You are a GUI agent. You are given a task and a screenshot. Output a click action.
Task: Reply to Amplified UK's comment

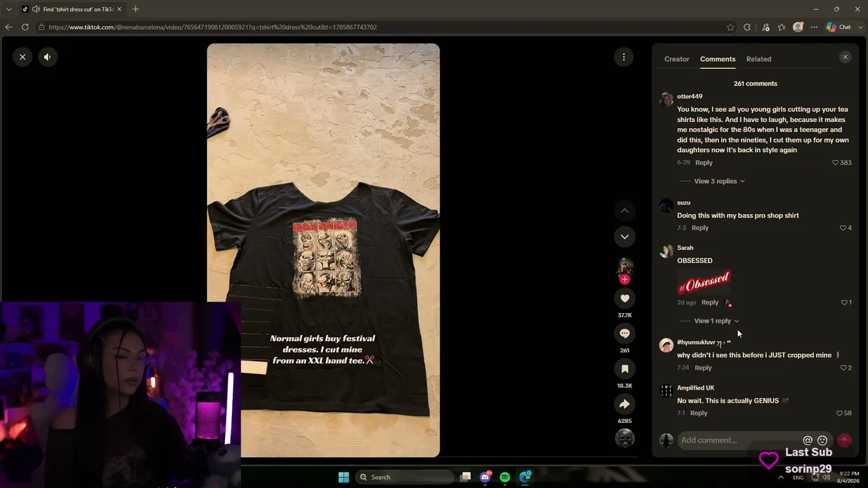pyautogui.click(x=698, y=413)
